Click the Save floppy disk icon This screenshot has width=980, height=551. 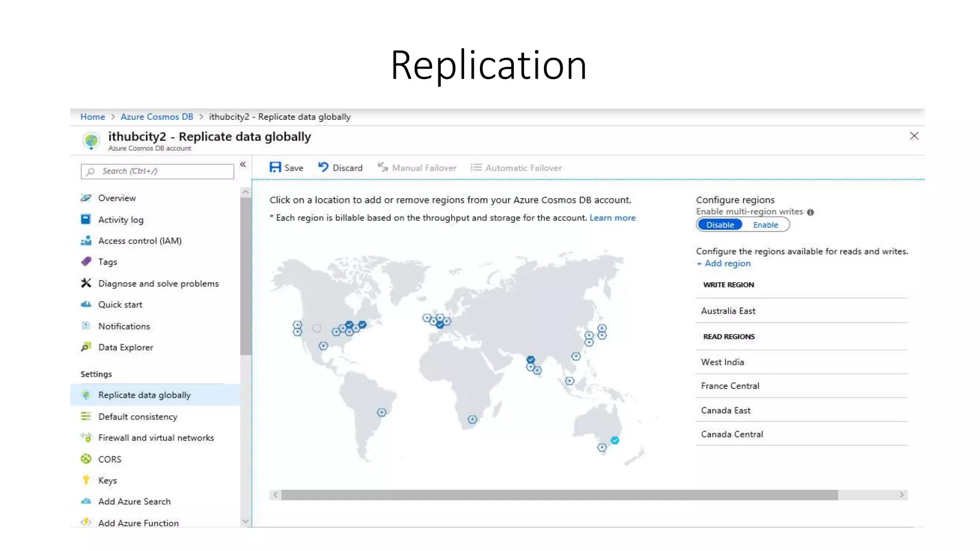click(275, 167)
